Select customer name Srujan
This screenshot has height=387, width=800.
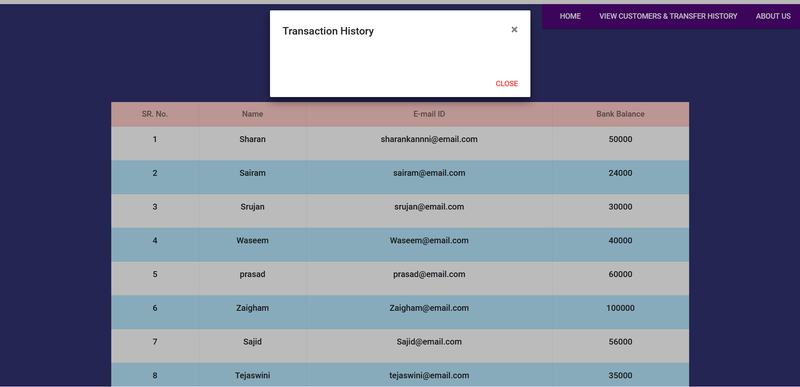click(253, 207)
